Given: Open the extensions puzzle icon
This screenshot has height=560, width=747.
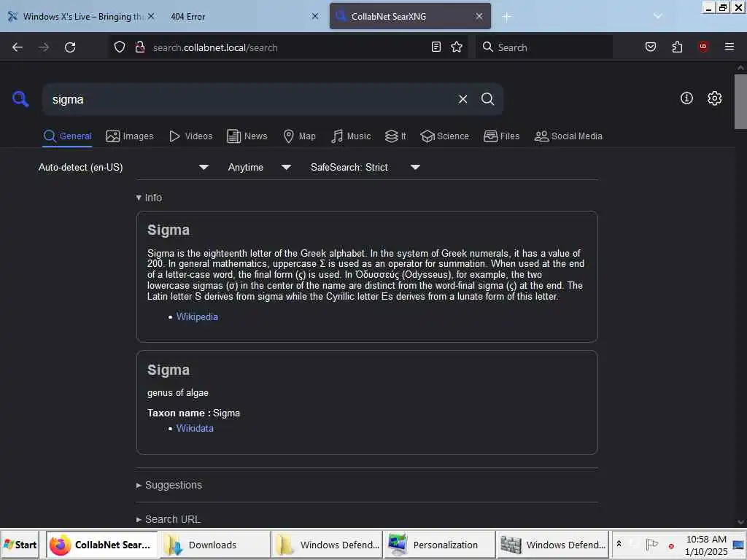Looking at the screenshot, I should 677,47.
